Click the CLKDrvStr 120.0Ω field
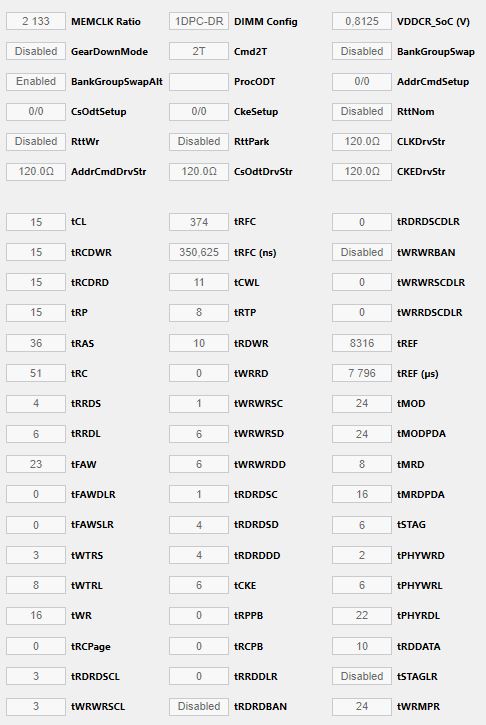This screenshot has height=725, width=486. pyautogui.click(x=362, y=141)
